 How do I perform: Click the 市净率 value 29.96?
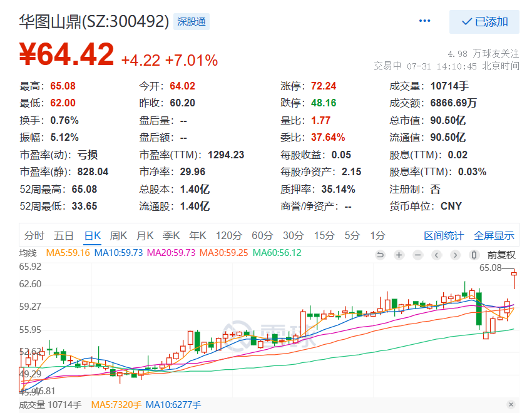193,172
